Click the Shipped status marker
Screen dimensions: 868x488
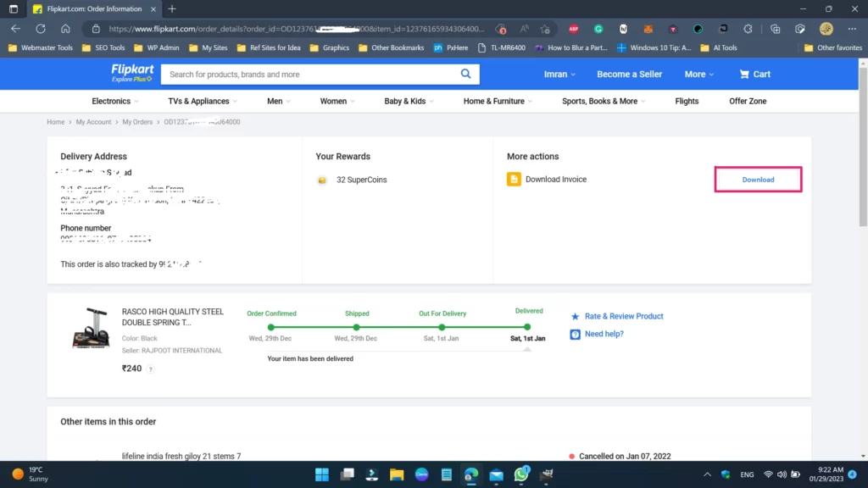[357, 327]
